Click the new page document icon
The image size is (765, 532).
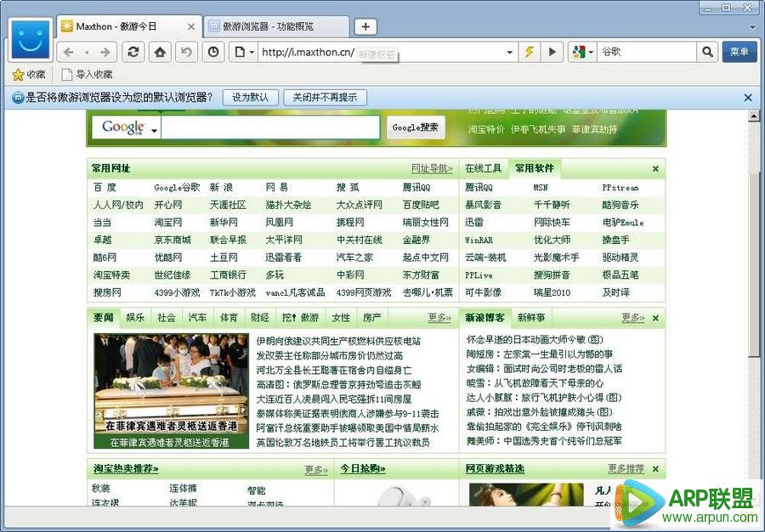point(240,52)
